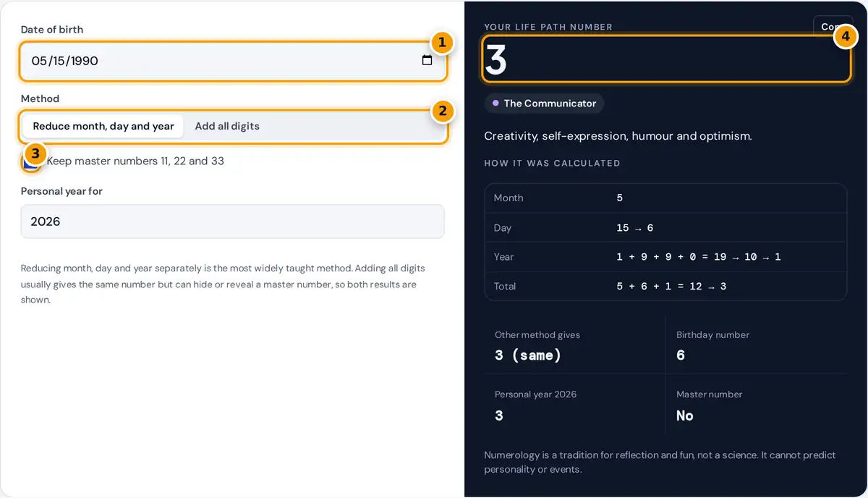Click the How it was calculated heading
The width and height of the screenshot is (868, 498).
(x=552, y=164)
